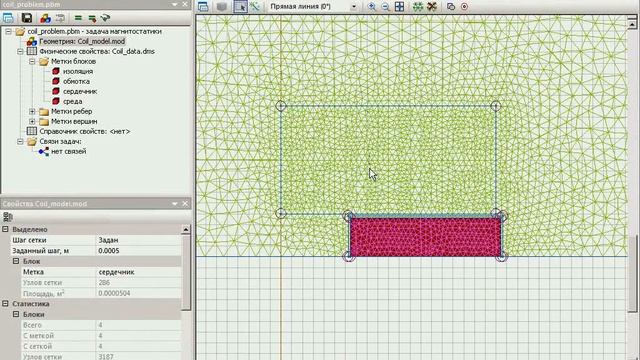Collapse the "Блок" property subgroup

point(16,261)
